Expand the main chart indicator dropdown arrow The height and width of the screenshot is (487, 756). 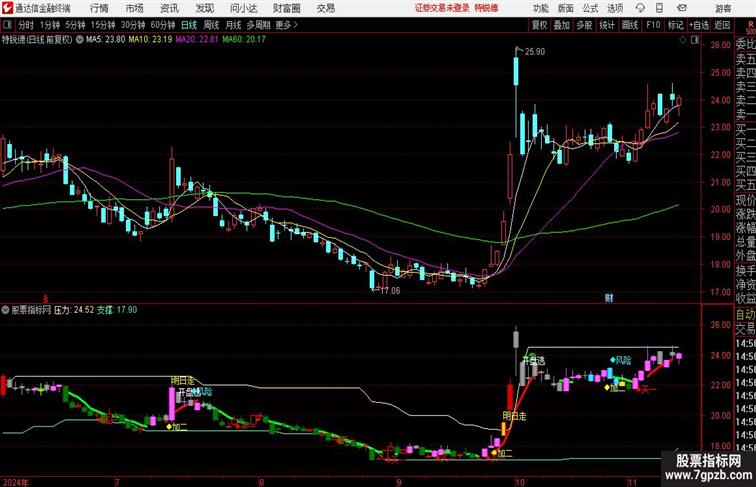pyautogui.click(x=80, y=40)
